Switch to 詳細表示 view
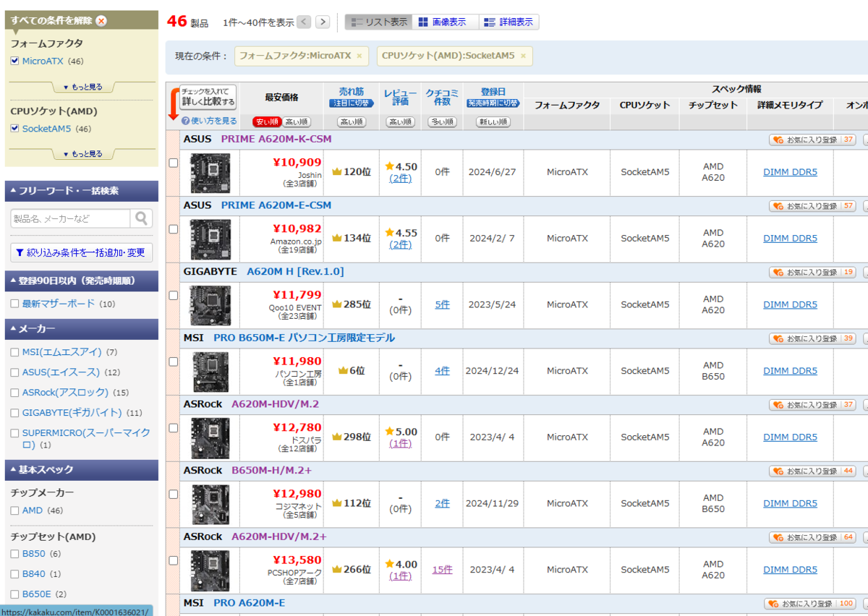This screenshot has width=868, height=616. point(509,22)
